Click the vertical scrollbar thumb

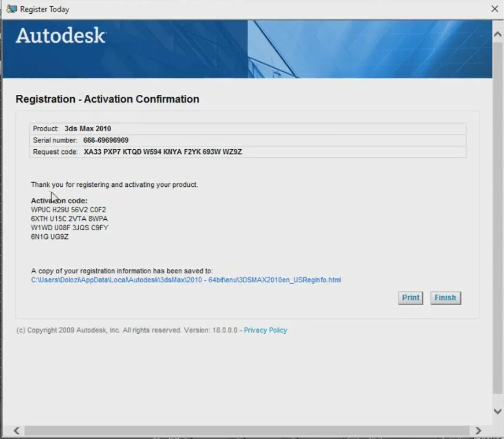pos(498,217)
